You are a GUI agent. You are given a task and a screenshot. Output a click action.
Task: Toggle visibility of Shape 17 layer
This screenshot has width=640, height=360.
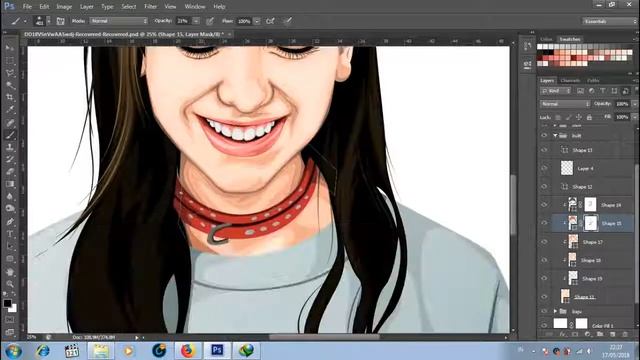(544, 242)
